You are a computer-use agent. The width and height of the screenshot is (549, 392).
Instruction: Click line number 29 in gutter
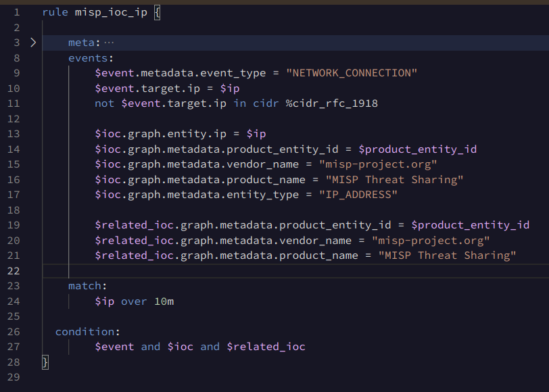pos(14,377)
